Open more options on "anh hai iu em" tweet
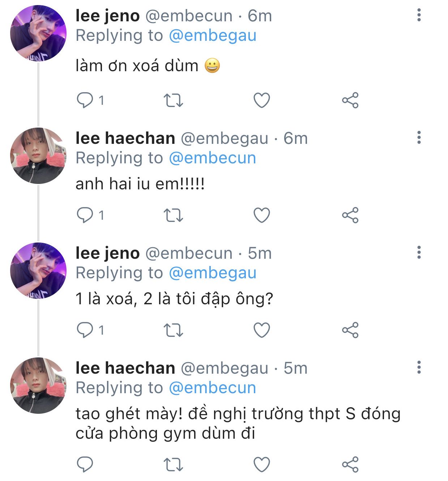448x481 pixels. (x=419, y=138)
